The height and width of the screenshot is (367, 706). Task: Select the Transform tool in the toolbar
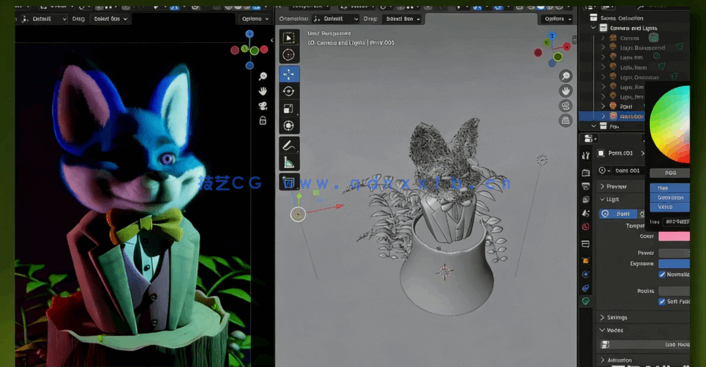click(289, 126)
